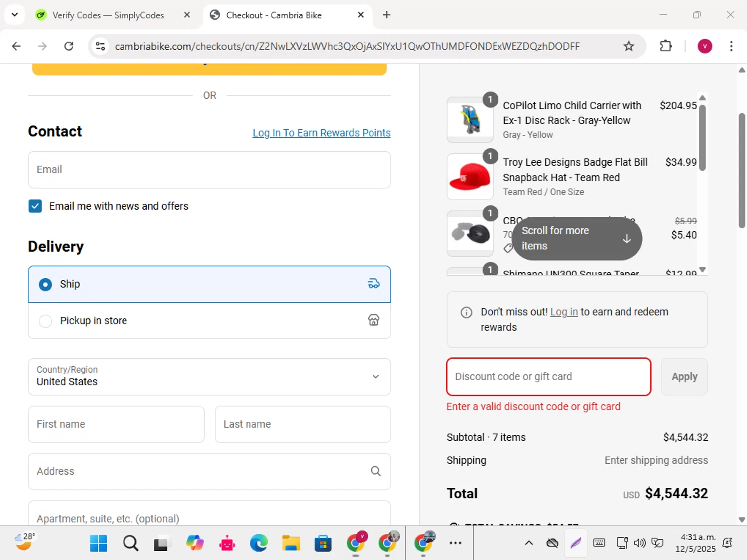Screen dimensions: 747x560
Task: Click the page vertical scrollbar thumb
Action: point(742,171)
